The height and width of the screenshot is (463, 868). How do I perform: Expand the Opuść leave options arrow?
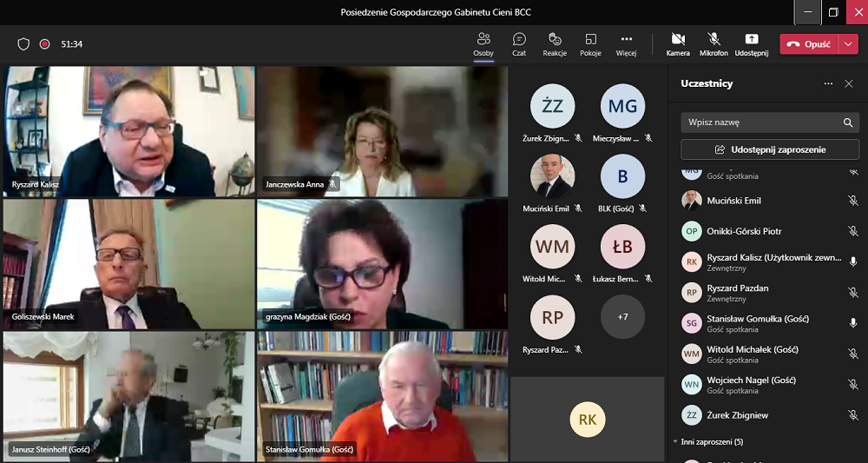pos(849,44)
